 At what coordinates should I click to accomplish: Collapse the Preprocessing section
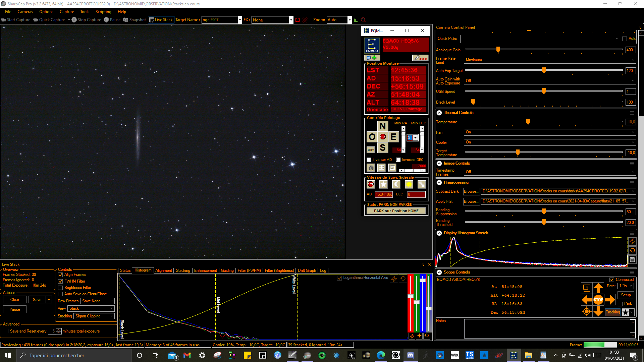pos(439,183)
